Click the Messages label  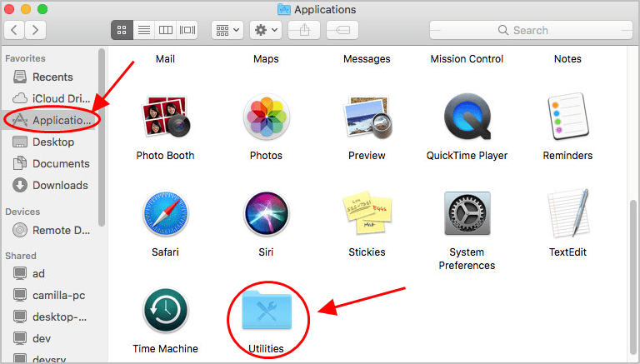367,59
